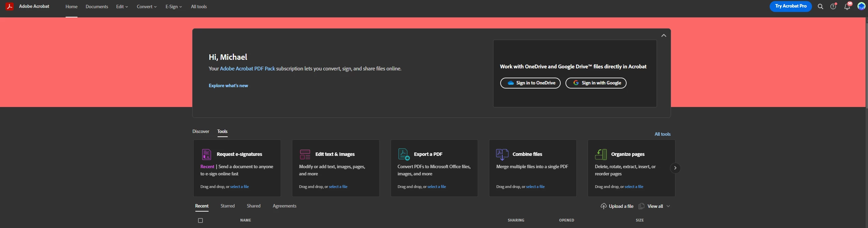Click the Export a PDF icon
The height and width of the screenshot is (228, 868).
click(x=404, y=155)
